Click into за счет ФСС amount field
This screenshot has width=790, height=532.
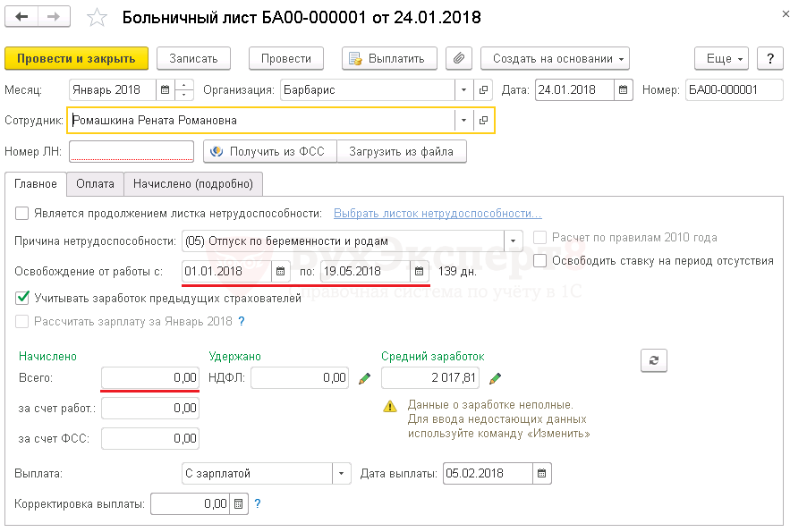click(150, 438)
